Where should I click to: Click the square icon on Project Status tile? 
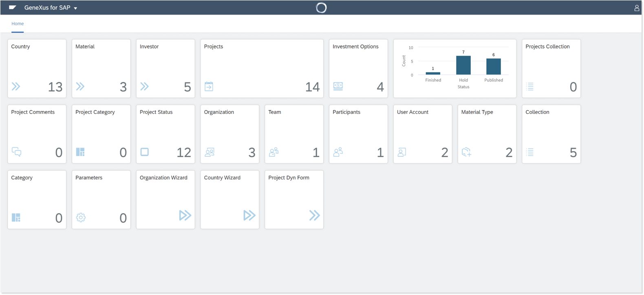[x=145, y=152]
